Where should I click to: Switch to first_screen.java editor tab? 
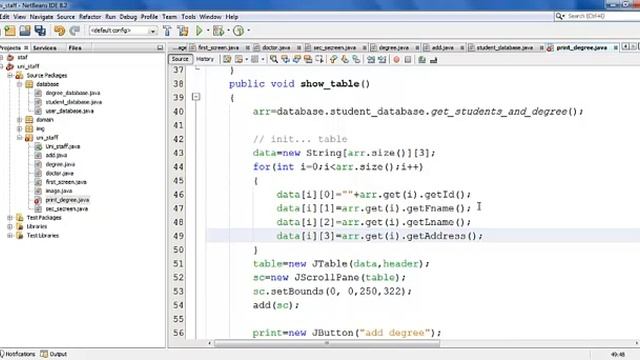[218, 48]
